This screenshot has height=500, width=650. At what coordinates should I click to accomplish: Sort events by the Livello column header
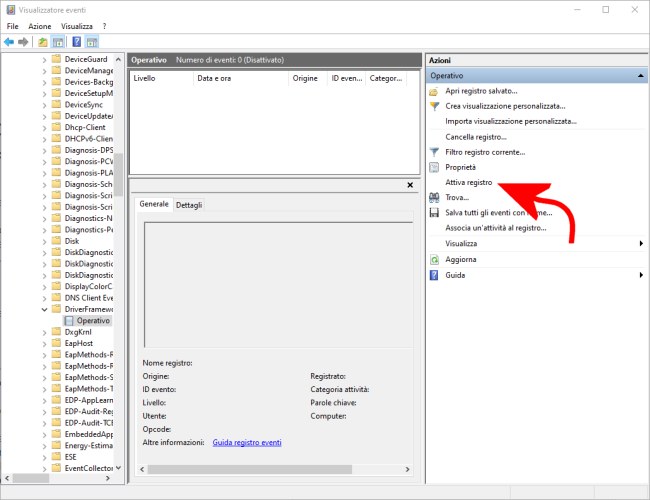tap(162, 78)
